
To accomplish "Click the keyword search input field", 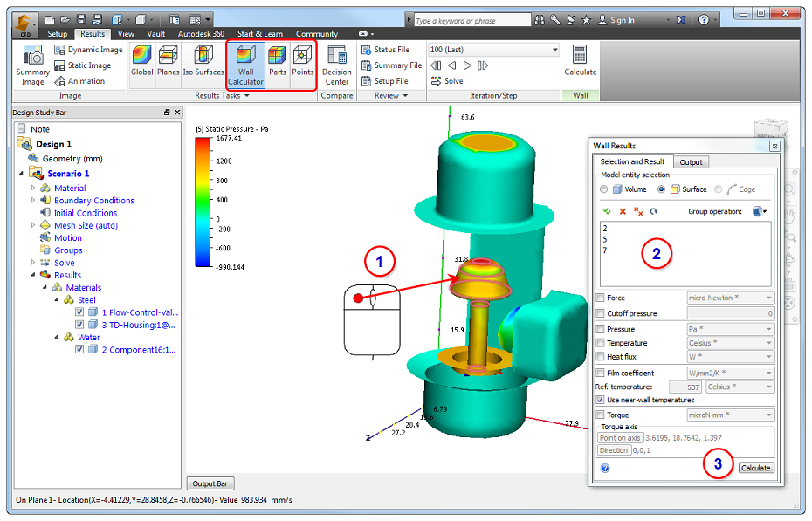I will [471, 21].
